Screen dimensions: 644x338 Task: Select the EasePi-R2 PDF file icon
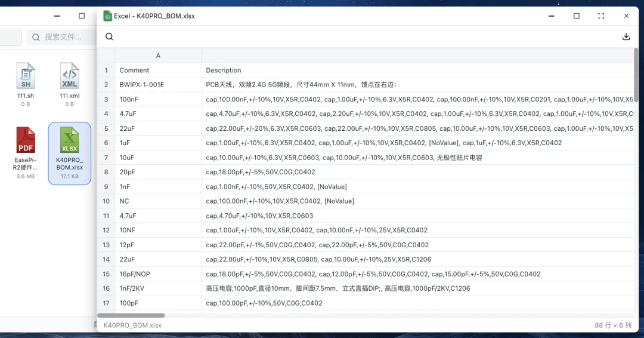[x=26, y=141]
